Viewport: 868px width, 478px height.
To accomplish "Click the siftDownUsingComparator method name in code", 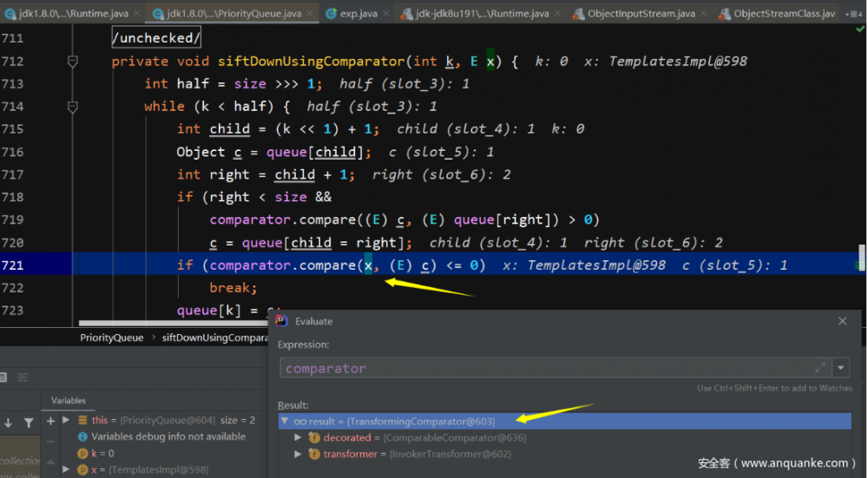I will 311,61.
